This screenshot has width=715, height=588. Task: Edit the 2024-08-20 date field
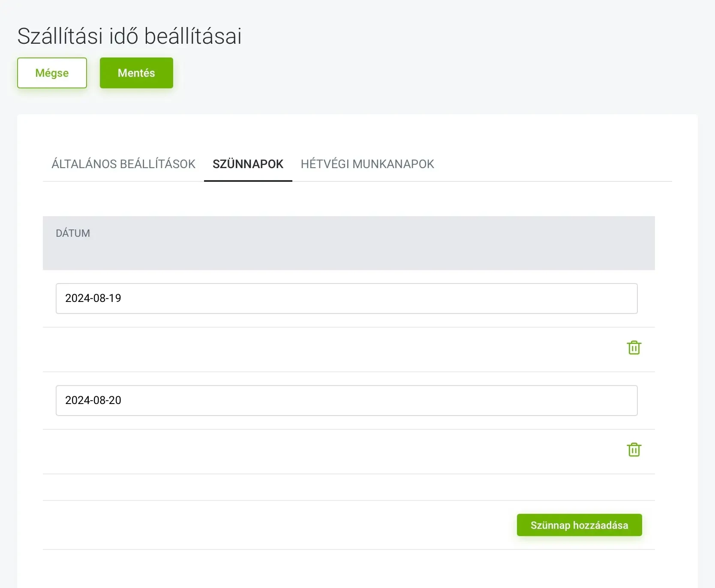[x=346, y=400]
